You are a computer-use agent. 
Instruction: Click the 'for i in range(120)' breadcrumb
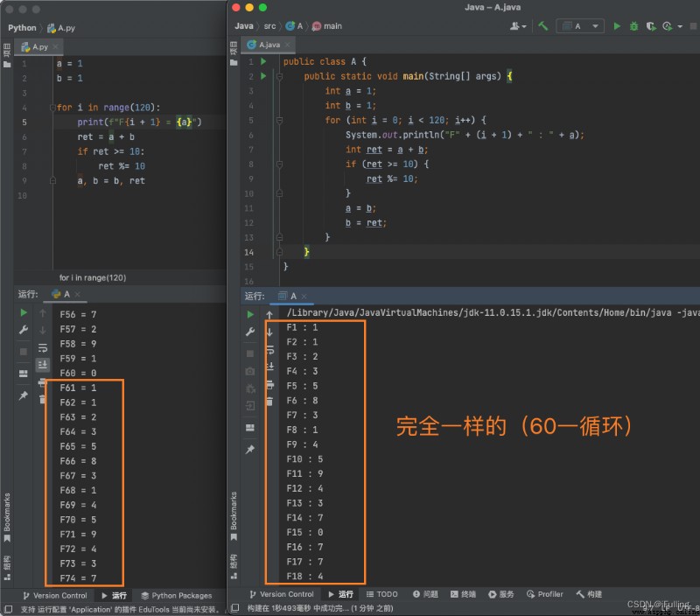click(93, 277)
